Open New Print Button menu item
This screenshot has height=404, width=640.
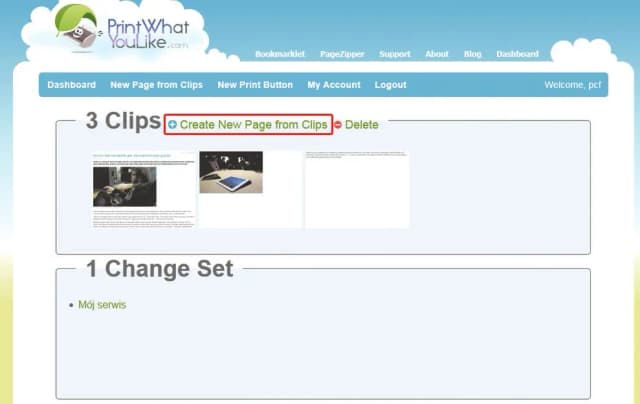255,85
